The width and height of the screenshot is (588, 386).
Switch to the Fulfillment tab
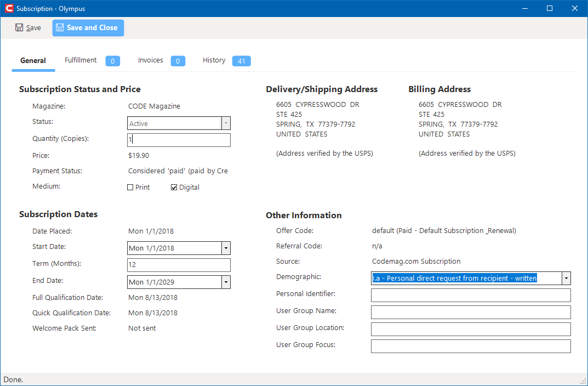click(x=81, y=60)
